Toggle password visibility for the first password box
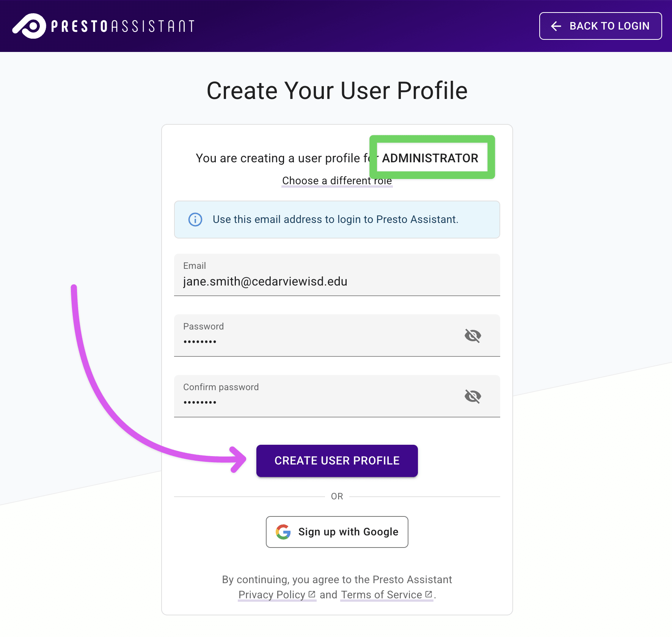672x637 pixels. [x=473, y=335]
